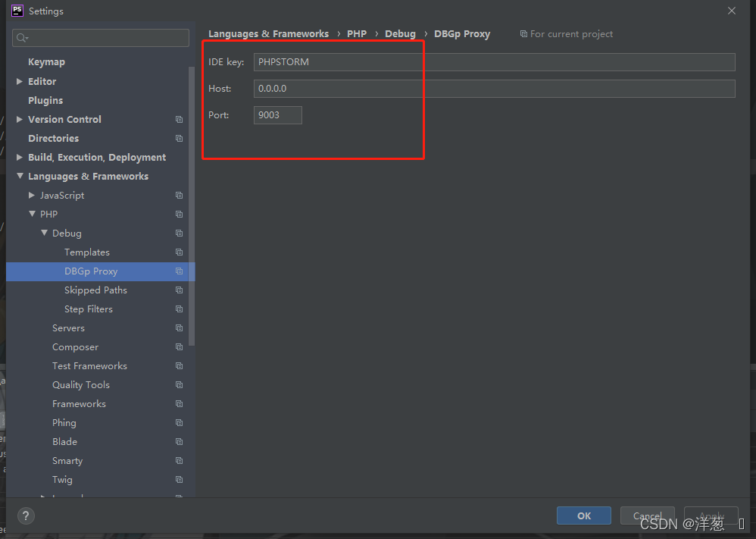The width and height of the screenshot is (756, 539).
Task: Click project-level icon on the Debug row
Action: point(180,233)
